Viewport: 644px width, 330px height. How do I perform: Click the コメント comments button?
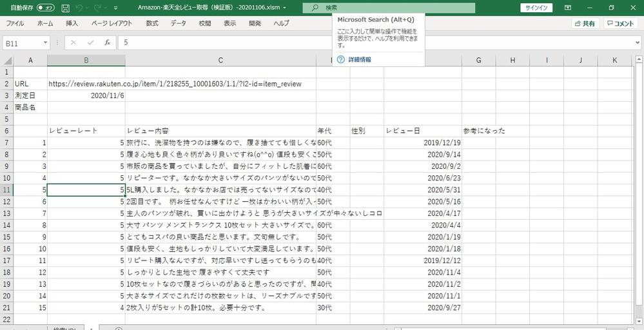click(621, 24)
